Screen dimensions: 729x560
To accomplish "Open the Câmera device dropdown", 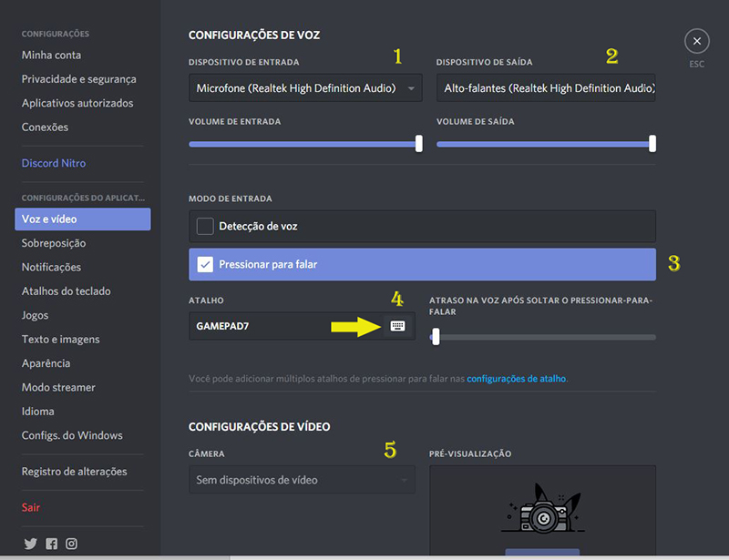I will [x=302, y=480].
